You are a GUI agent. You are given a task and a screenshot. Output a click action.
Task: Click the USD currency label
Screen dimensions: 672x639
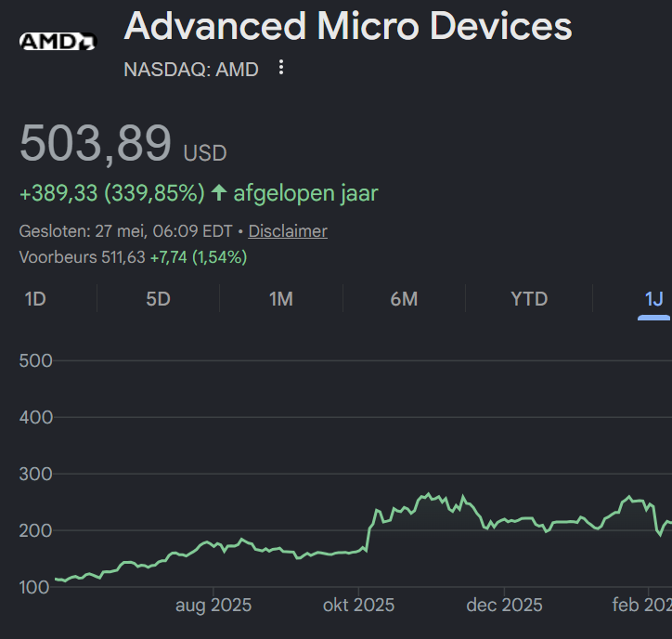tap(205, 153)
